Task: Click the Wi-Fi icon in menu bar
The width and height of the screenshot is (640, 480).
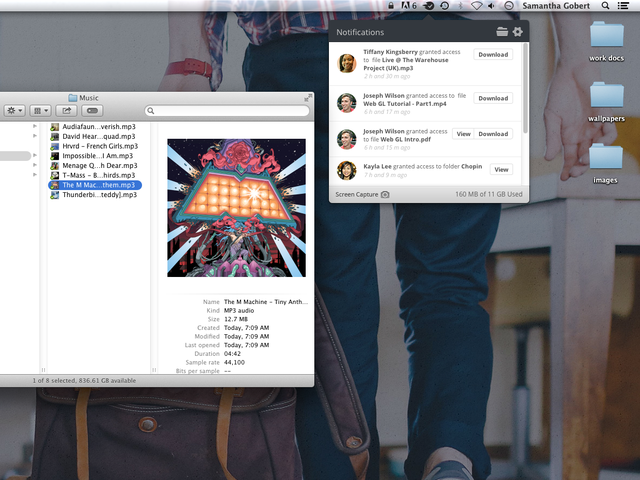Action: point(477,6)
